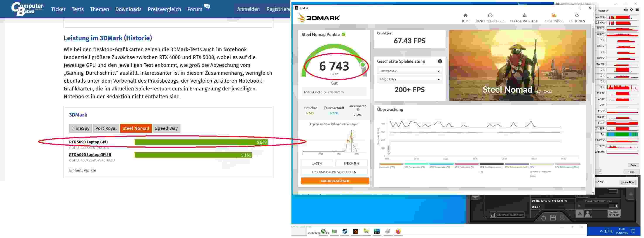Click RTX 5090 Laptop GPU link
The width and height of the screenshot is (644, 238).
(x=88, y=142)
